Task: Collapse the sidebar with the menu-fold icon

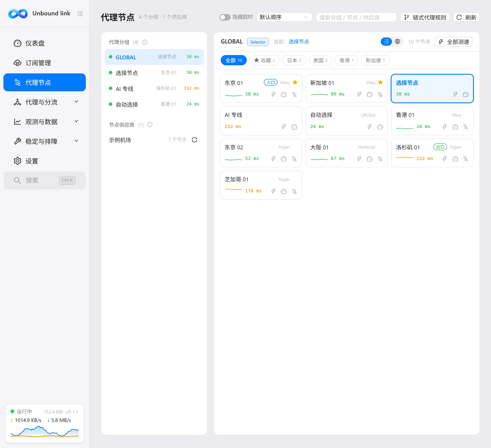Action: [x=80, y=14]
